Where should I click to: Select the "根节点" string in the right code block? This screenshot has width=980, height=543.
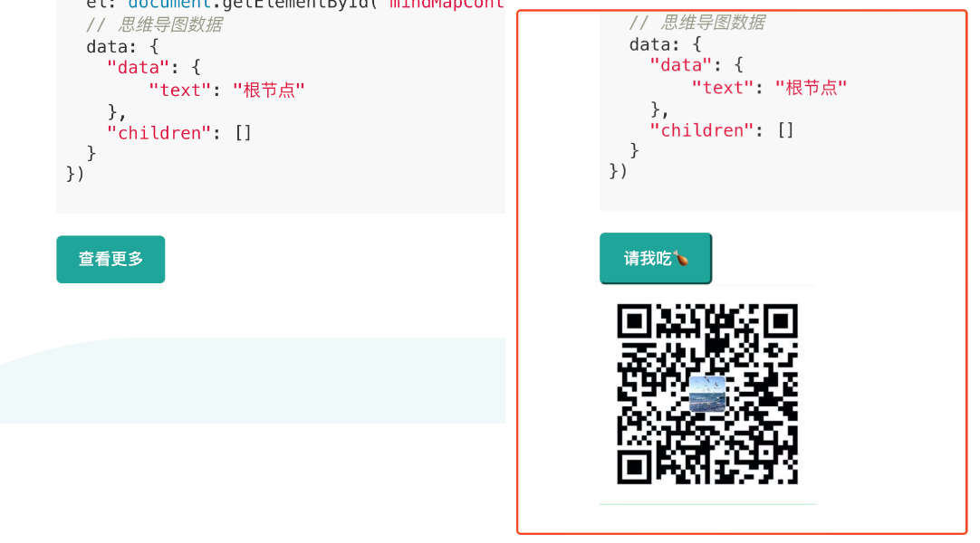(x=812, y=88)
